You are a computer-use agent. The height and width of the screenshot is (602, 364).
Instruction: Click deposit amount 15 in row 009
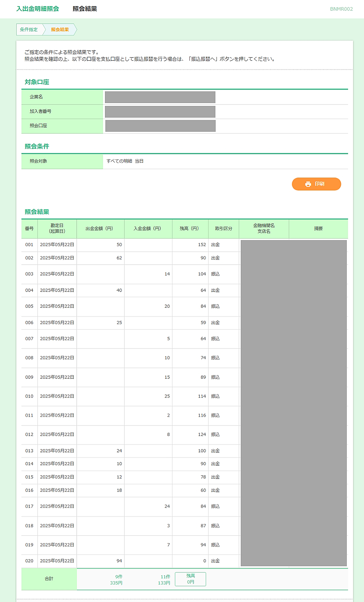[x=167, y=377]
